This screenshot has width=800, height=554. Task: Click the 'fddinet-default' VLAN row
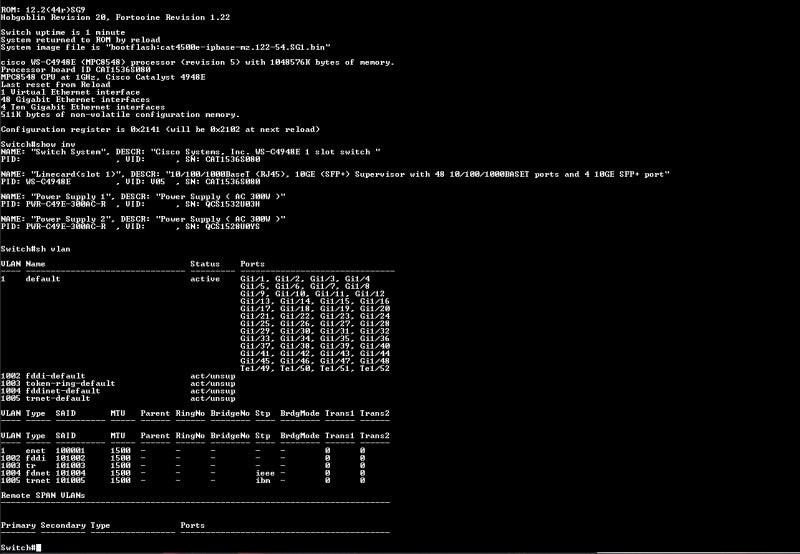118,391
